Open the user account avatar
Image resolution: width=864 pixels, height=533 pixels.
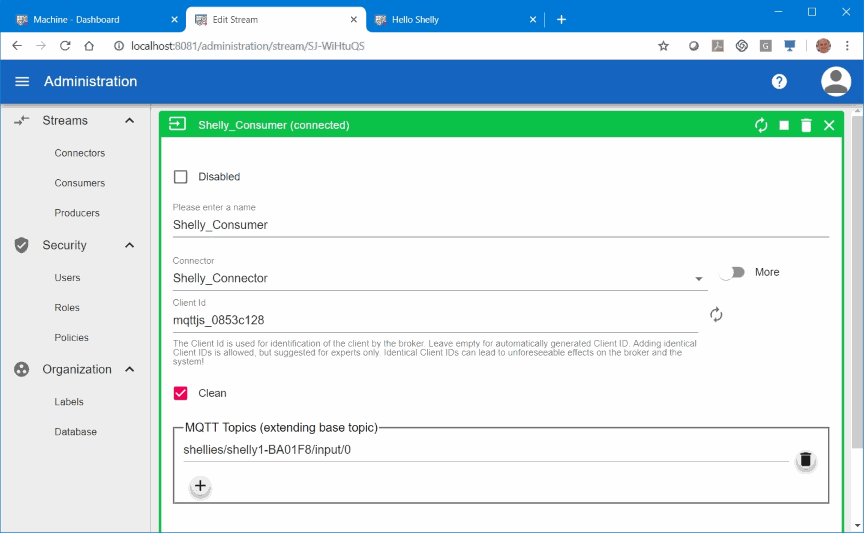pyautogui.click(x=835, y=82)
